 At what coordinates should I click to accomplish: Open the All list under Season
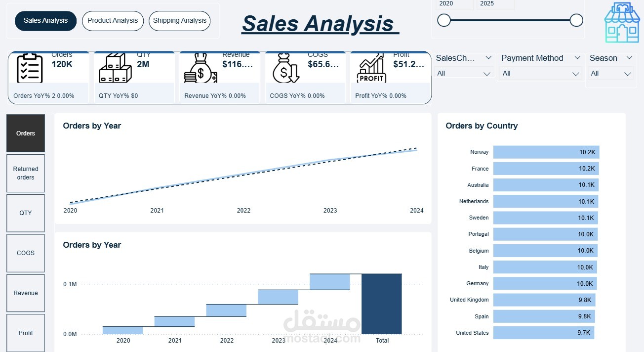[628, 73]
